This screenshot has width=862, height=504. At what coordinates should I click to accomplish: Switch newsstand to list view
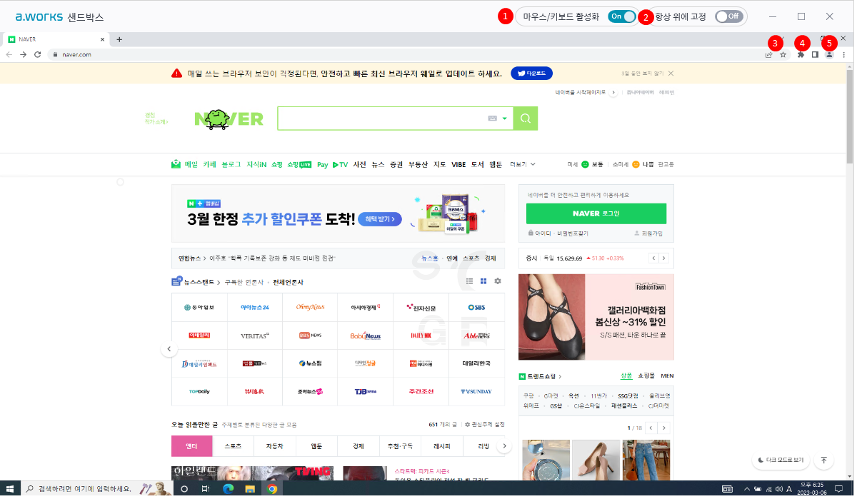[x=470, y=281]
